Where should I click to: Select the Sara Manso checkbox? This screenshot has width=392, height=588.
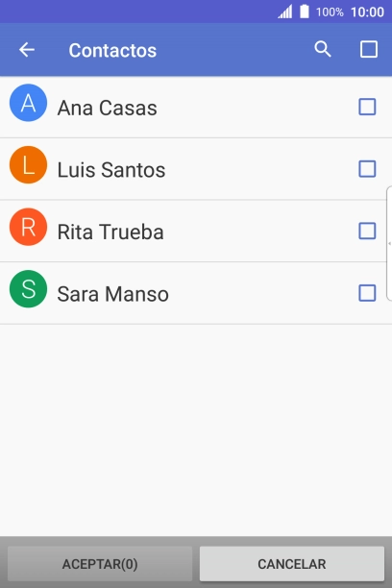pos(367,293)
